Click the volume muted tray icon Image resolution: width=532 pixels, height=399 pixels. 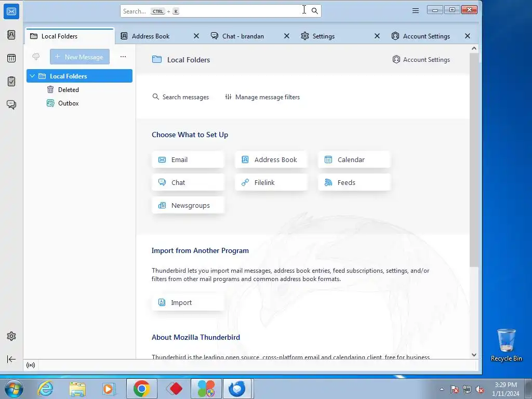(x=480, y=390)
